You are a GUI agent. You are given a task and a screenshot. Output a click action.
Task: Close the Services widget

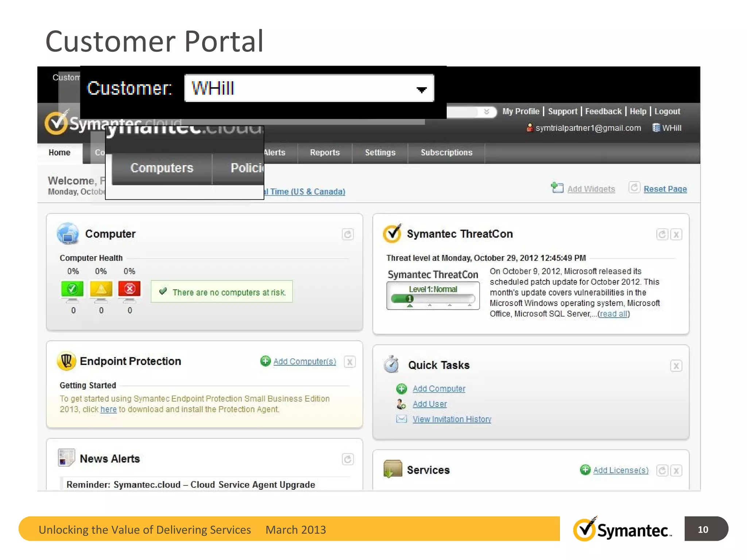point(676,471)
